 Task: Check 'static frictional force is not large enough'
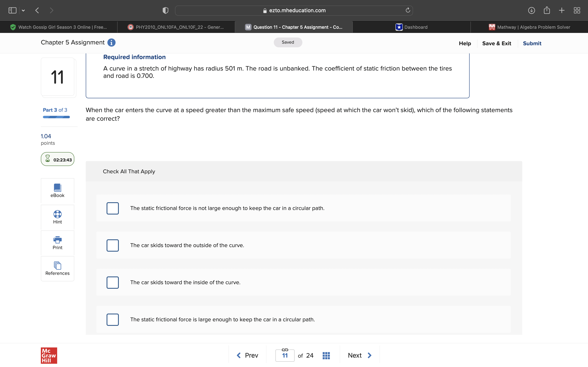112,208
